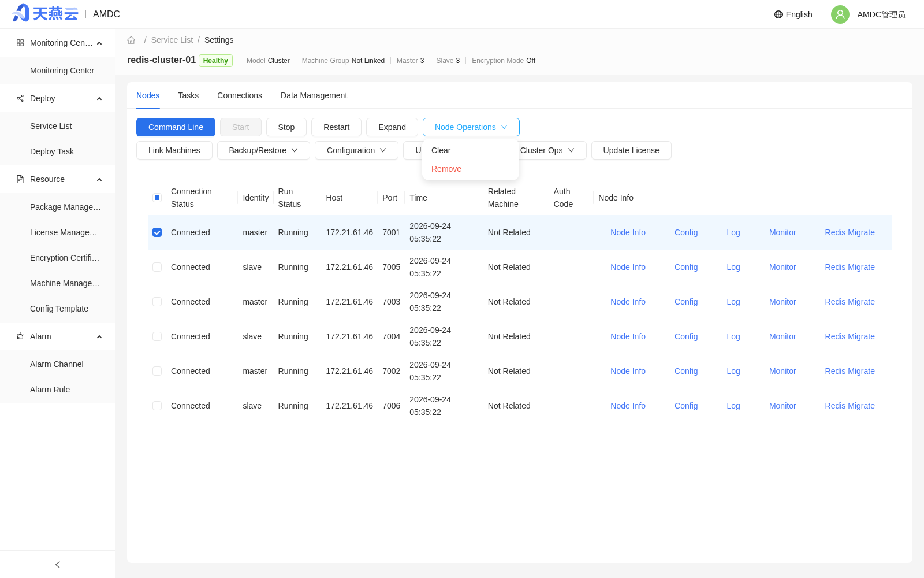Click the Monitoring Center grid icon

pos(20,43)
